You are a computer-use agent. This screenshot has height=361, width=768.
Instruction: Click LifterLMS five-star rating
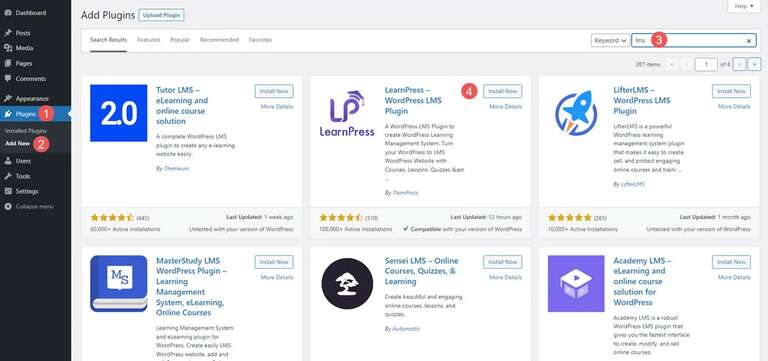click(570, 217)
